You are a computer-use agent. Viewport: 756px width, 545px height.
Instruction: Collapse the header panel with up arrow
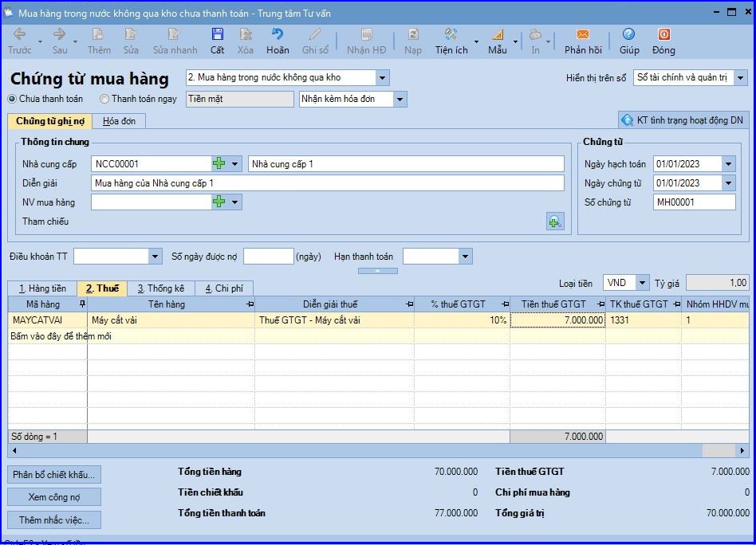[x=378, y=271]
